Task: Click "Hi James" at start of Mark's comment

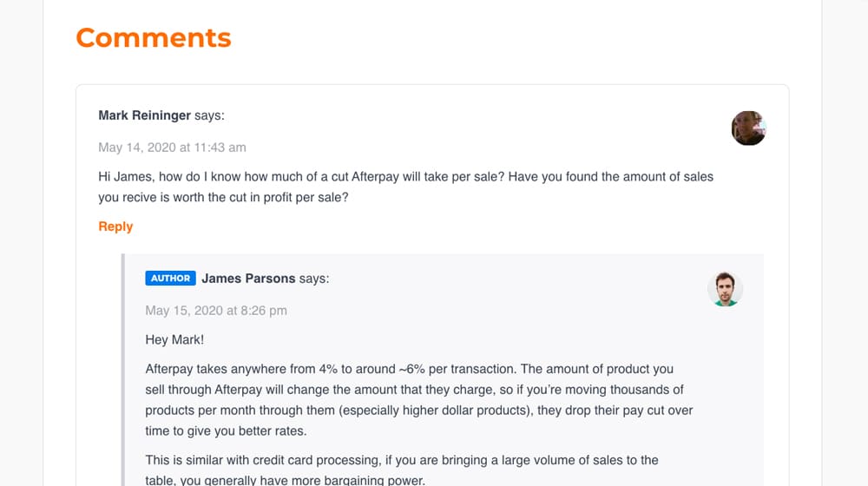Action: click(123, 177)
